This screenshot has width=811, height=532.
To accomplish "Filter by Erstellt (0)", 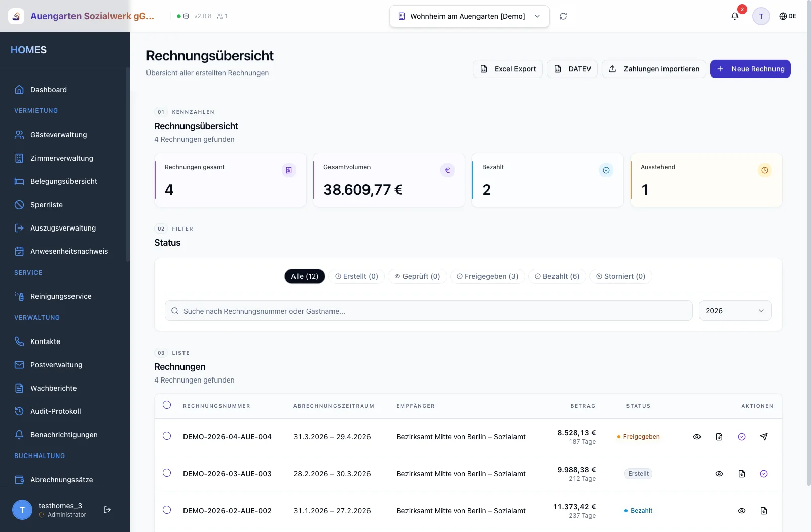I will (x=357, y=276).
